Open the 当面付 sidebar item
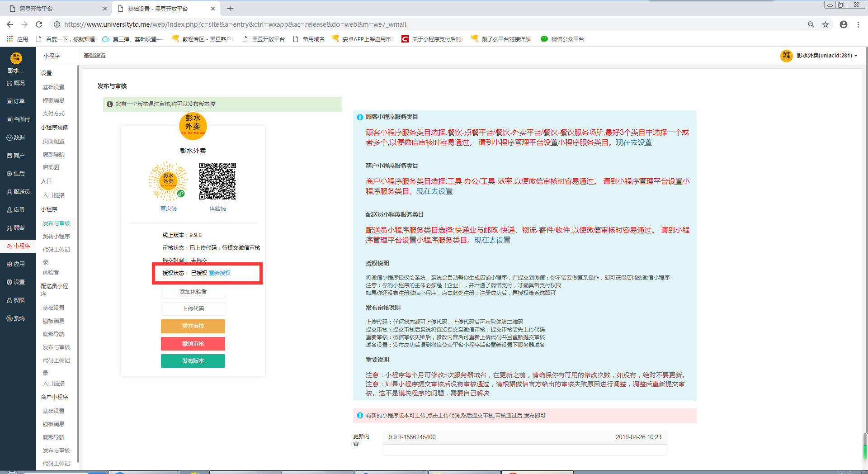The height and width of the screenshot is (474, 868). point(18,119)
